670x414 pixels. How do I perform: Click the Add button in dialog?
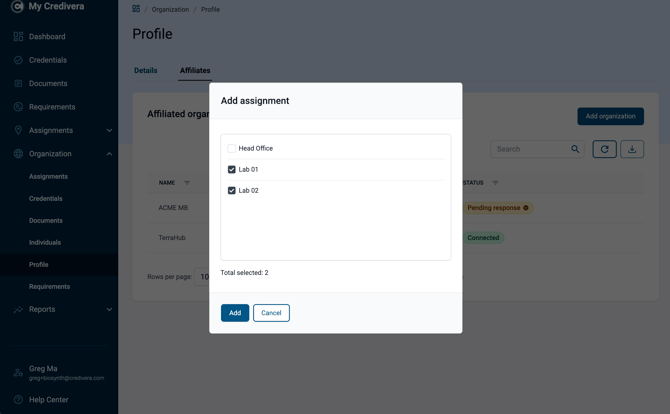tap(235, 313)
